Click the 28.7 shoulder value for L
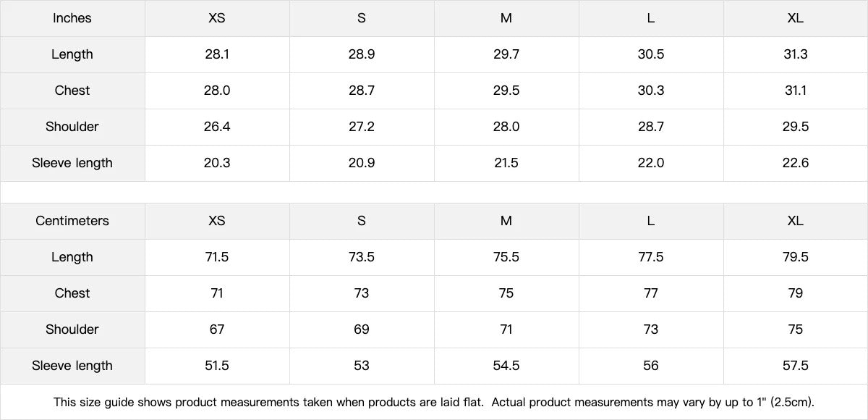This screenshot has width=868, height=420. point(651,127)
